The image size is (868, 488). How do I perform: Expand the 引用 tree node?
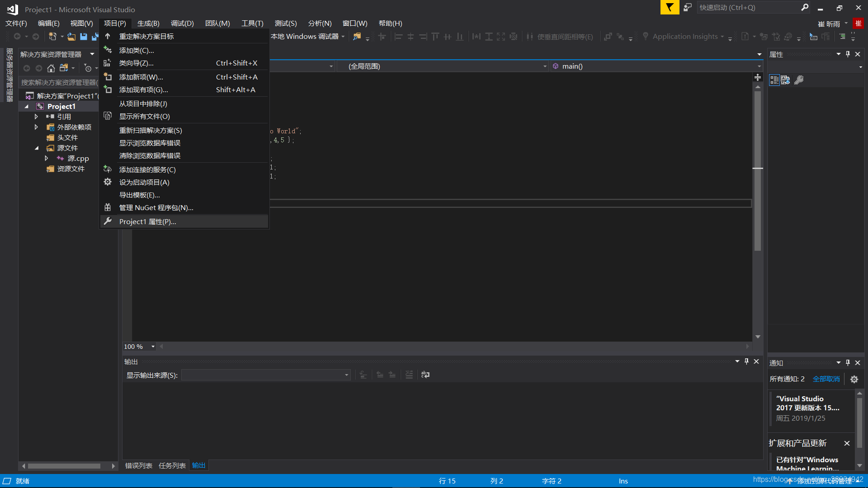point(36,117)
